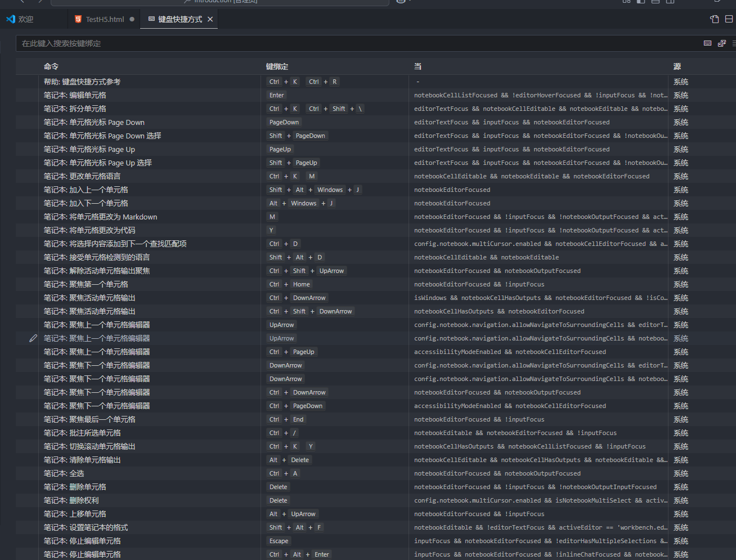Click the Ctrl + Shift + DownArrow keybinding cell
The image size is (736, 560).
tap(311, 311)
